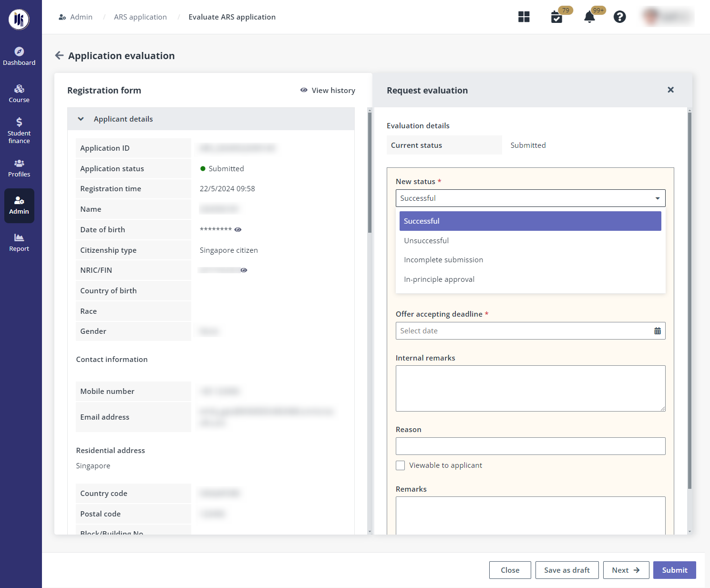Toggle the New status dropdown arrow
The image size is (710, 588).
click(x=658, y=198)
